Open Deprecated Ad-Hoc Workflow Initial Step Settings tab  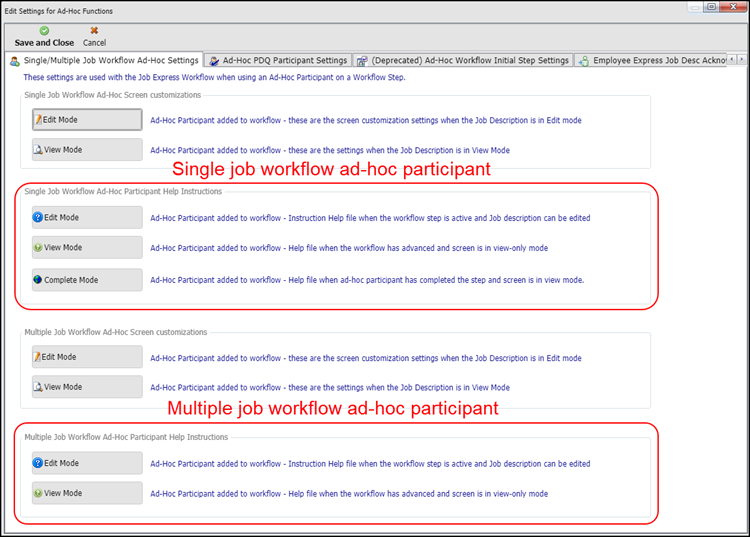tap(463, 60)
